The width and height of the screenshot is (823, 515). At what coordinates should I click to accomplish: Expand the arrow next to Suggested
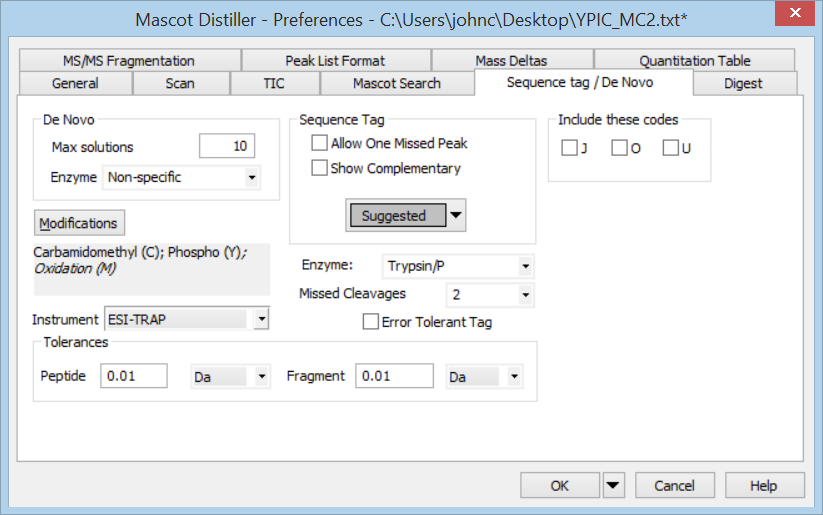coord(456,215)
